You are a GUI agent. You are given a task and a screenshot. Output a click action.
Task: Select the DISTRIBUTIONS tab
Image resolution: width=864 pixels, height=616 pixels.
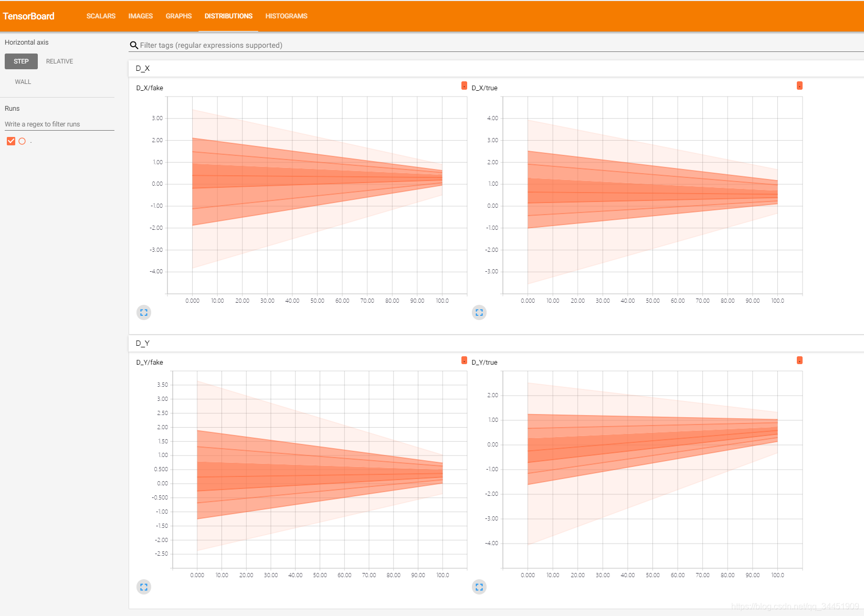(x=228, y=16)
